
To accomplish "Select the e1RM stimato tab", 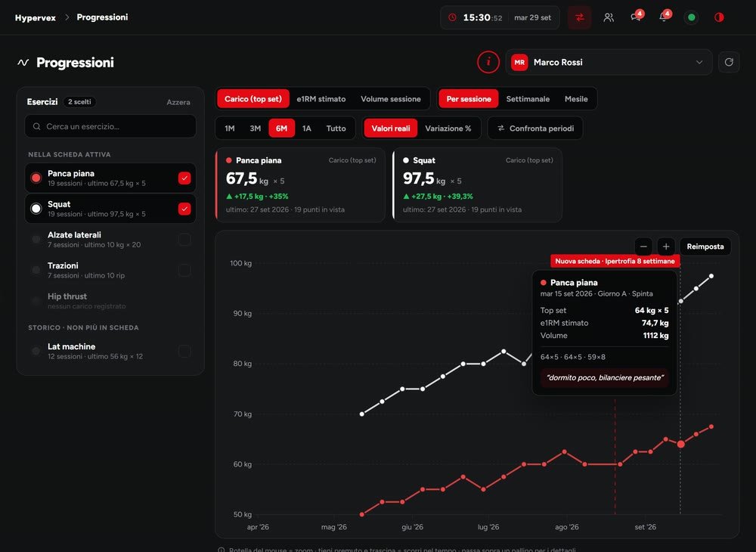I will coord(321,99).
